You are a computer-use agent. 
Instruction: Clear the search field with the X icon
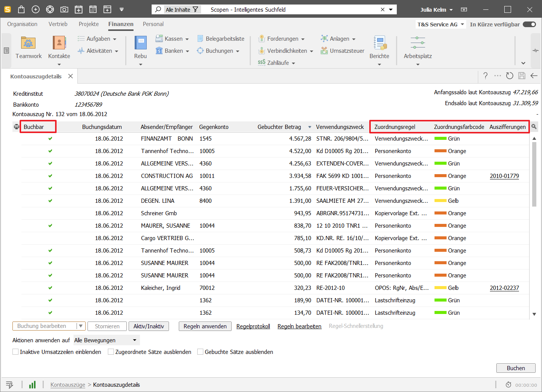click(382, 9)
